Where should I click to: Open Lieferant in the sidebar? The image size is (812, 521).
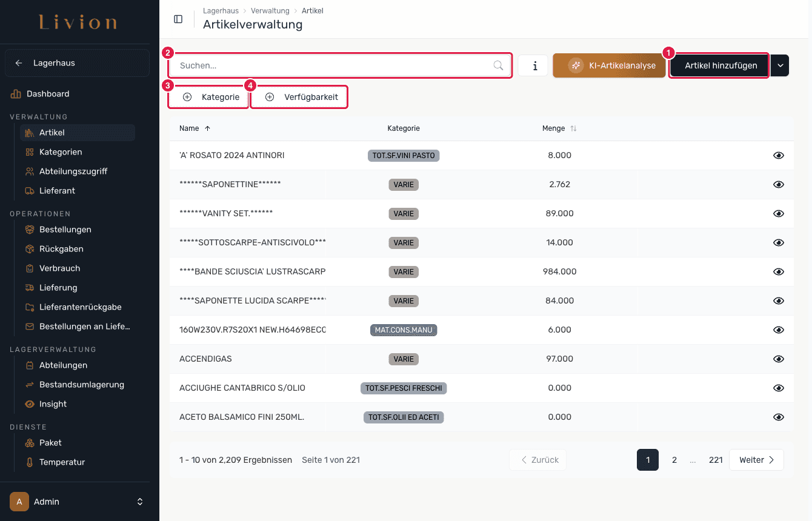[x=57, y=191]
